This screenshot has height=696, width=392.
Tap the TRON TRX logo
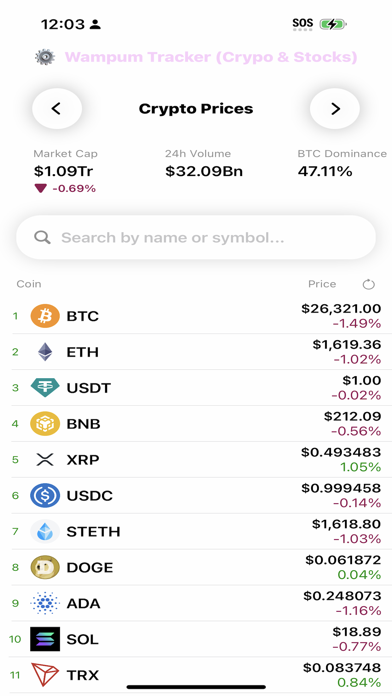(x=45, y=675)
